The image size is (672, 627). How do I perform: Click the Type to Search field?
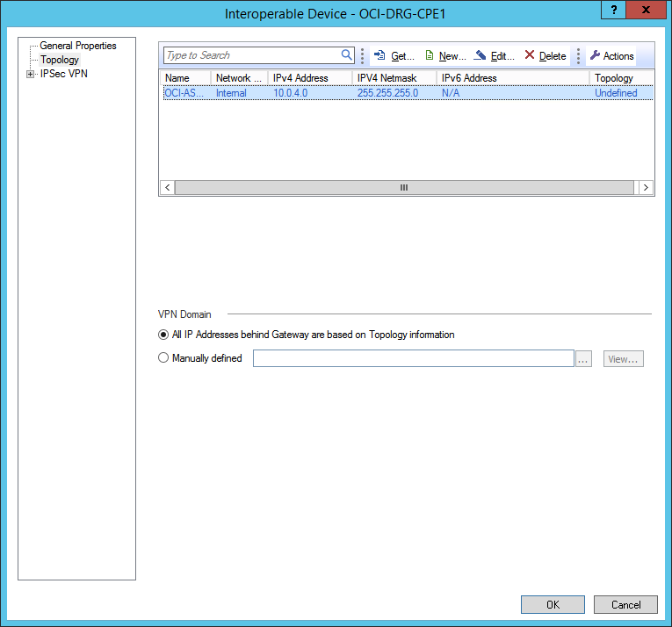(252, 55)
